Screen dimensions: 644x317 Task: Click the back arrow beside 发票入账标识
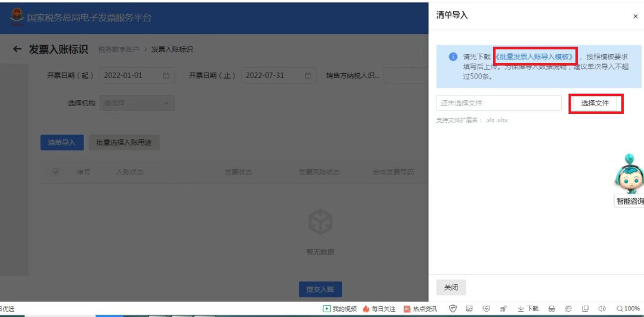click(x=17, y=49)
